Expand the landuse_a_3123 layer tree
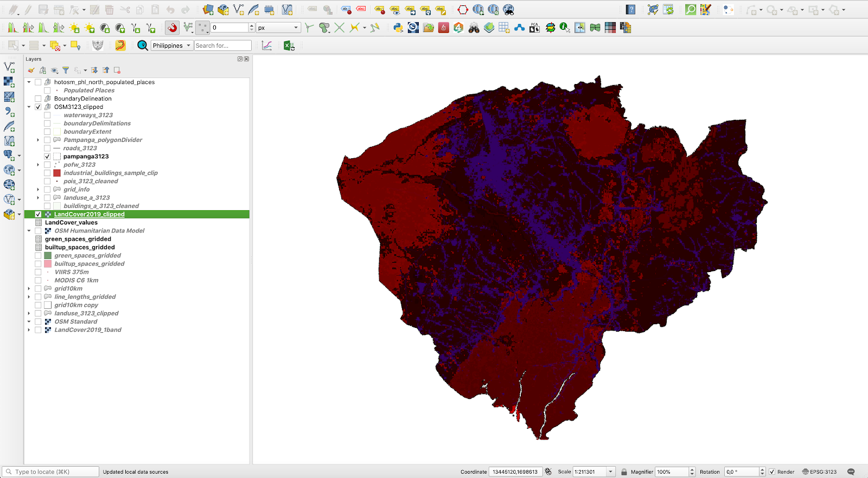This screenshot has height=478, width=868. pyautogui.click(x=38, y=198)
